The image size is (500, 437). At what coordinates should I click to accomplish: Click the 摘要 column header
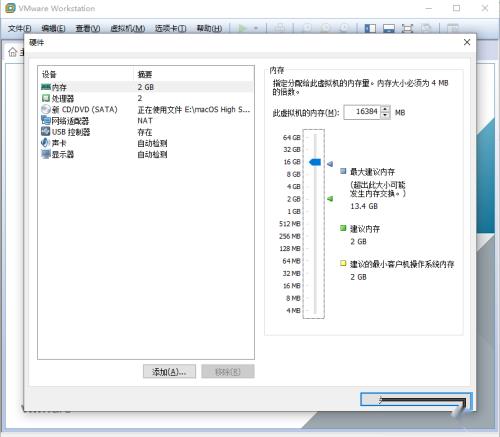194,74
